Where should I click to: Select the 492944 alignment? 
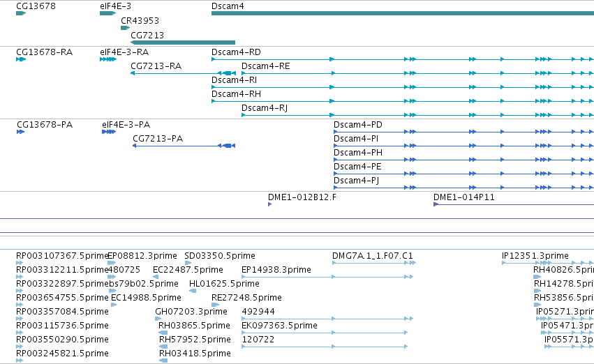click(x=258, y=312)
